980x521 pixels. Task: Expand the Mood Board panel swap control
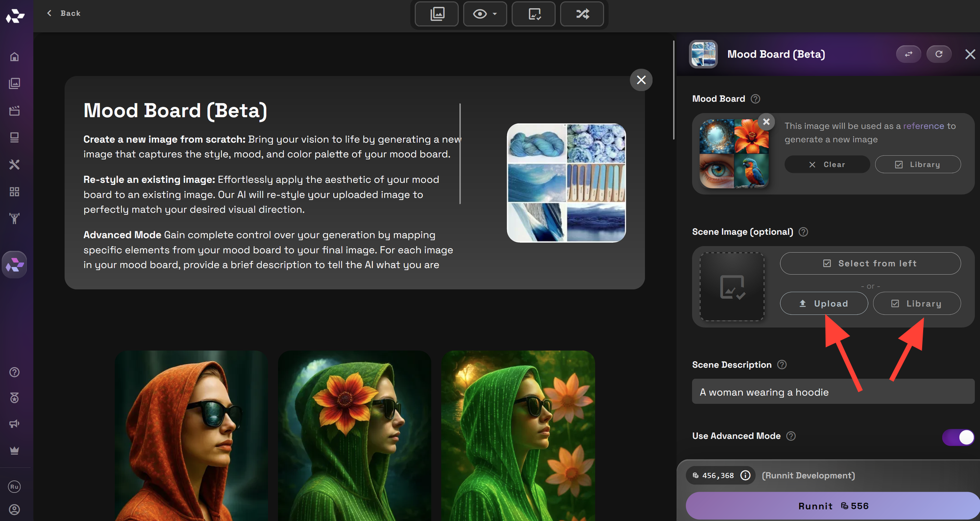[908, 54]
